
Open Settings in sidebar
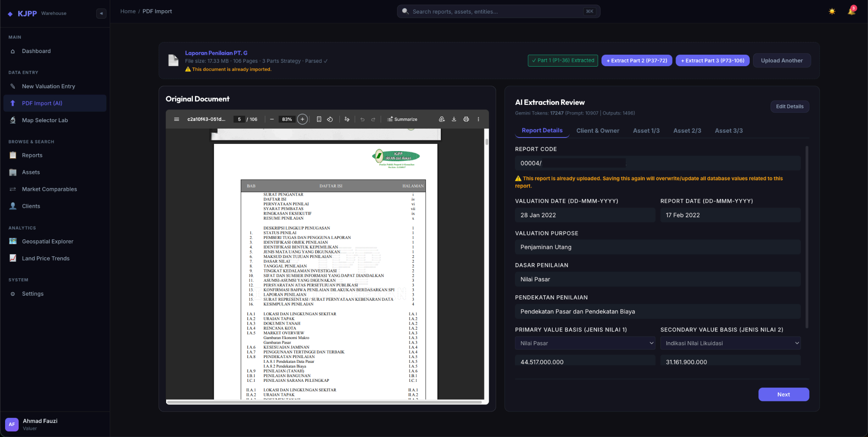55,294
